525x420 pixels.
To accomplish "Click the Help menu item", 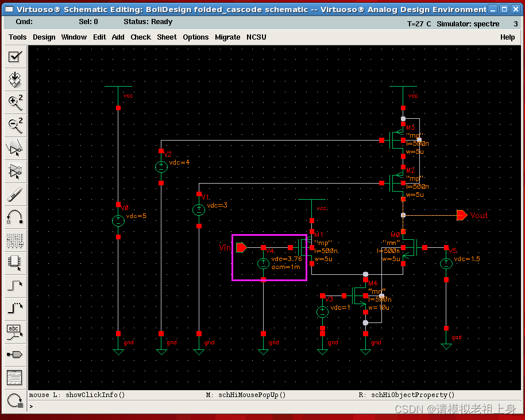I will click(507, 37).
